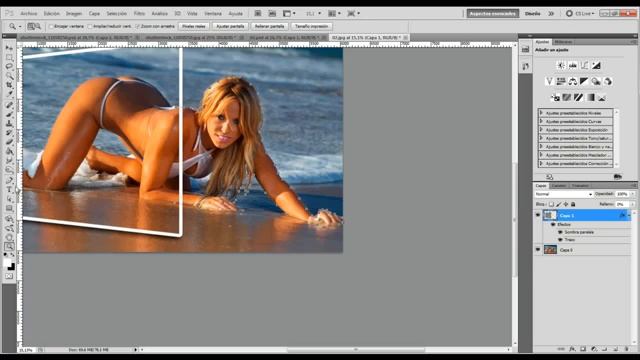Expand Ajustes preestablecidos Exposición
The height and width of the screenshot is (360, 640).
pyautogui.click(x=542, y=129)
